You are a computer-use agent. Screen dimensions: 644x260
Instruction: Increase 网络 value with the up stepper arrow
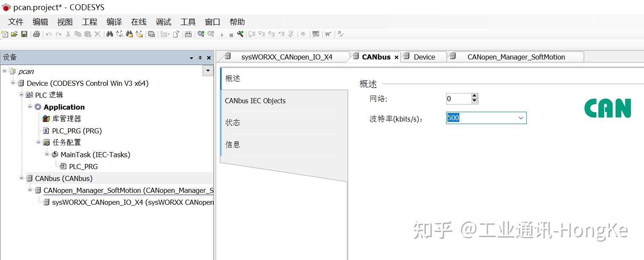[x=474, y=96]
